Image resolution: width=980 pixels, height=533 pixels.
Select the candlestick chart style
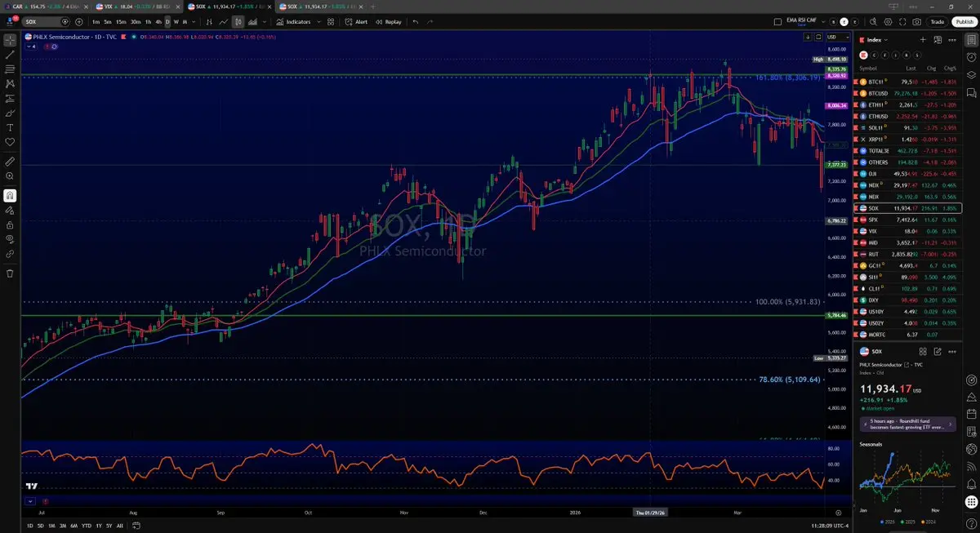click(x=238, y=21)
